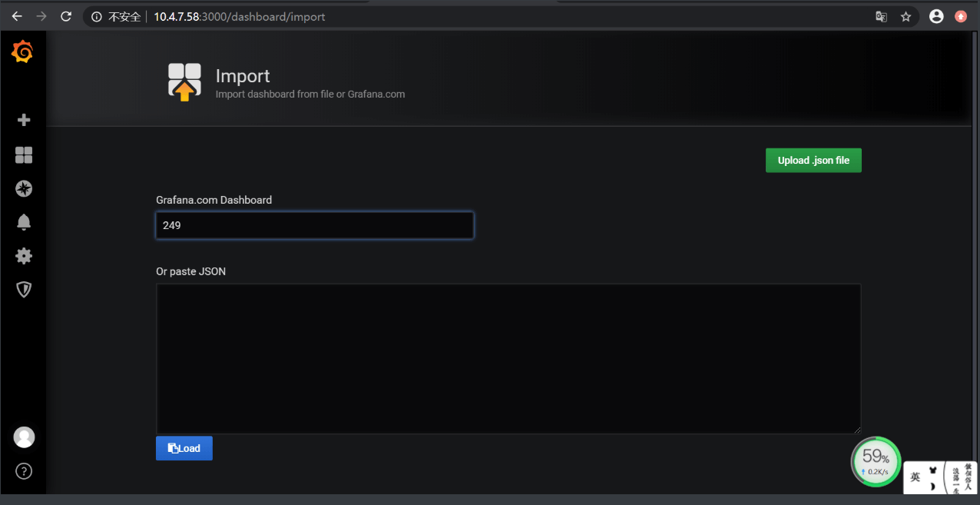The height and width of the screenshot is (505, 980).
Task: Reload the page with refresh icon
Action: [x=66, y=16]
